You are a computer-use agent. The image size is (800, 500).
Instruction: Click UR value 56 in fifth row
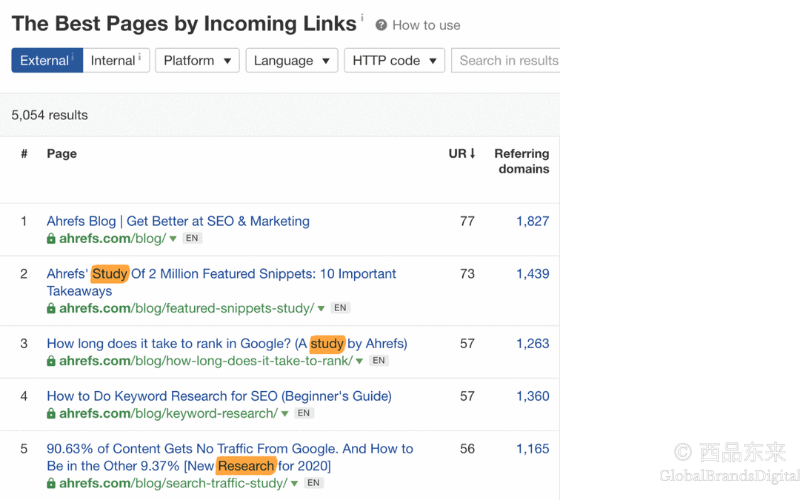467,448
